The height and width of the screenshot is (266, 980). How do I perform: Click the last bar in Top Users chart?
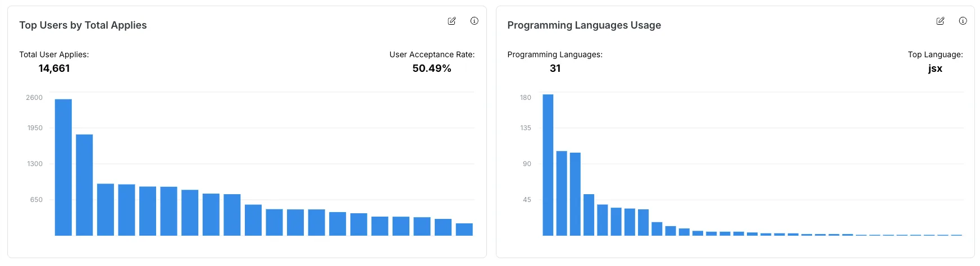pos(464,230)
